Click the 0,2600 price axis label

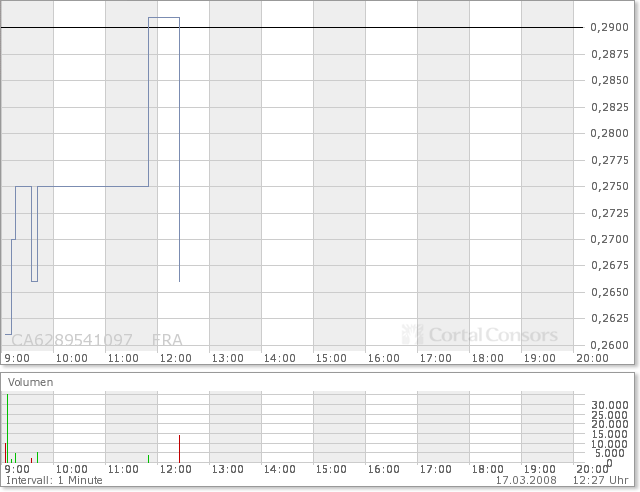609,345
